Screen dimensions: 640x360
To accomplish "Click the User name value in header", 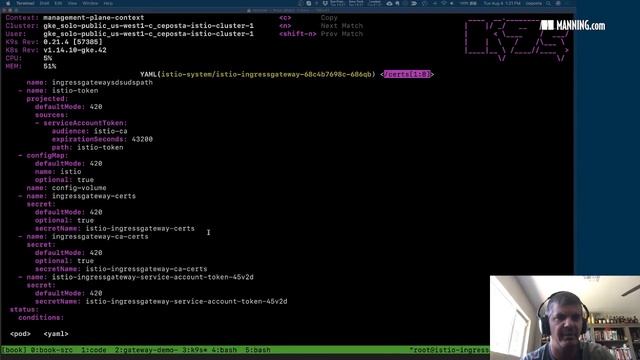I will click(148, 34).
